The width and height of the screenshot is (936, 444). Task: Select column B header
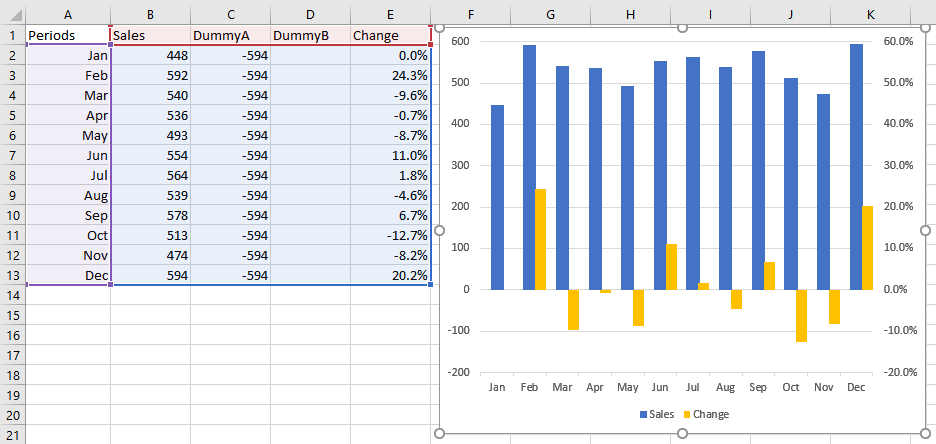(150, 13)
